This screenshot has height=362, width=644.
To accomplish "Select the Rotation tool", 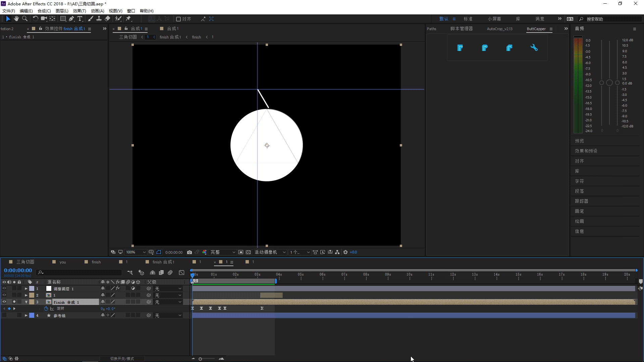I will [x=35, y=19].
